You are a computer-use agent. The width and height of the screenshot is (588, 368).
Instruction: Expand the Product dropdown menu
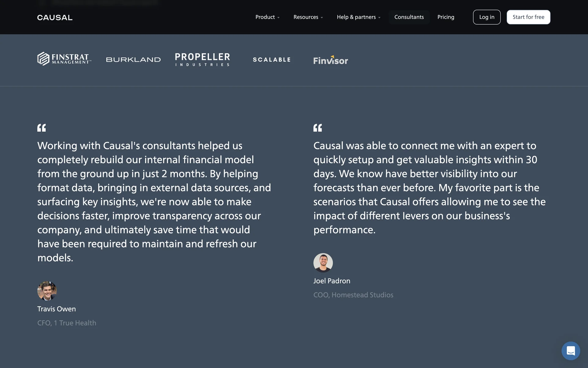pyautogui.click(x=267, y=17)
